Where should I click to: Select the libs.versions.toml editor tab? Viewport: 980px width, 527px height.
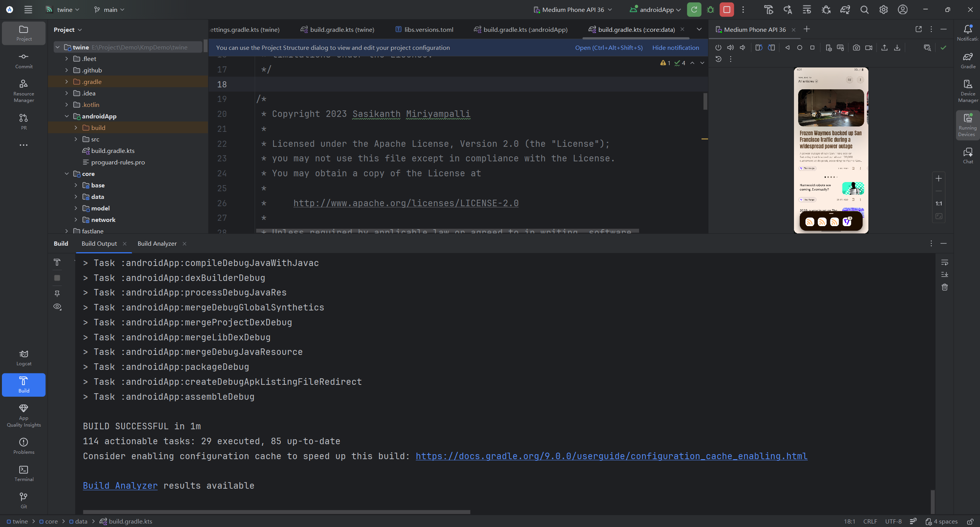point(428,30)
